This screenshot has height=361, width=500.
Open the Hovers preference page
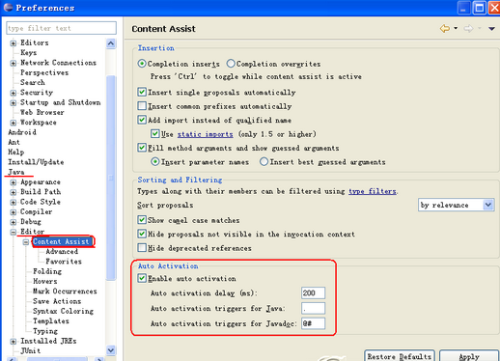(x=45, y=281)
